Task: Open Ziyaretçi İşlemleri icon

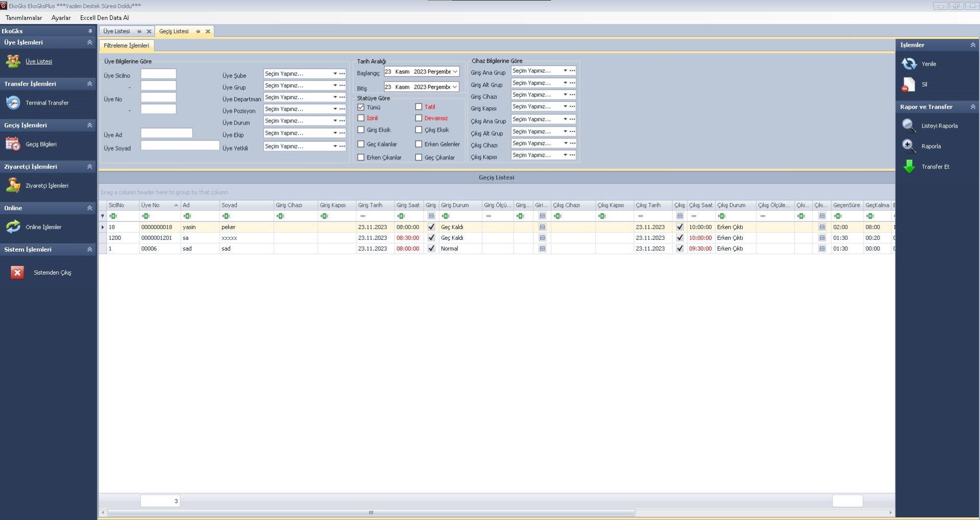Action: click(13, 185)
